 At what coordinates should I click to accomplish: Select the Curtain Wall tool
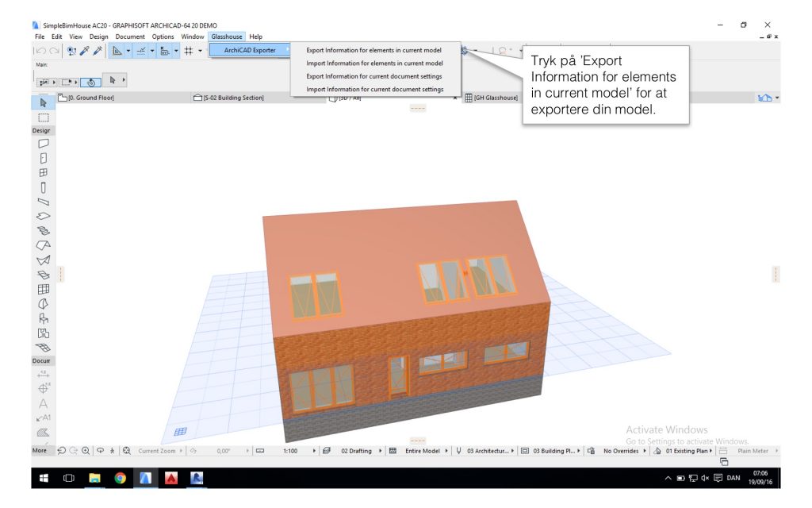tap(44, 289)
